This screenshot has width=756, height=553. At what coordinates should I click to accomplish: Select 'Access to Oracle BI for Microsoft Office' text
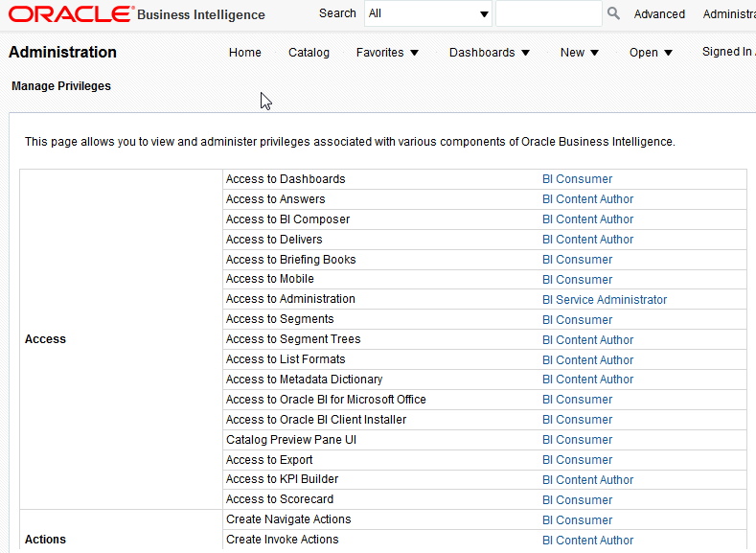coord(326,400)
